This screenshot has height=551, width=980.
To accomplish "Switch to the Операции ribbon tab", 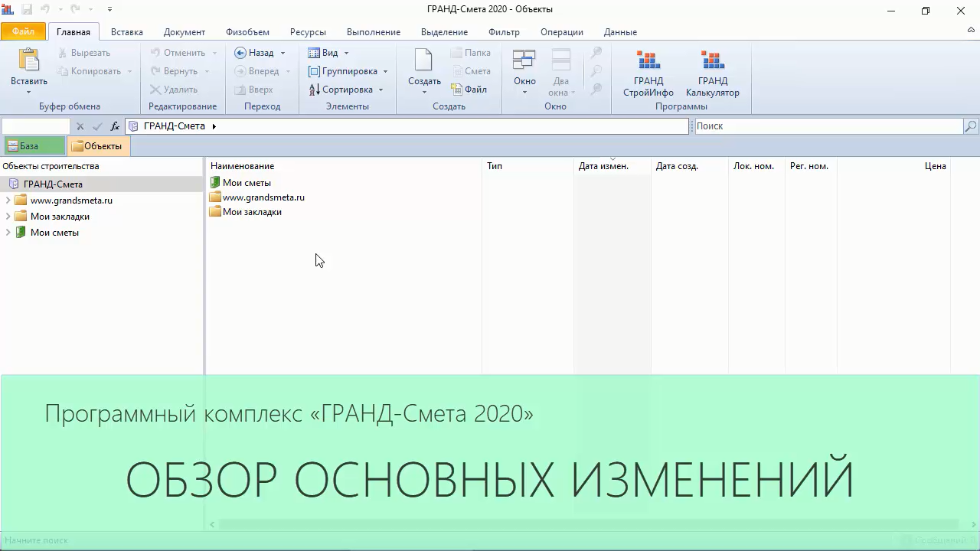I will click(x=562, y=32).
